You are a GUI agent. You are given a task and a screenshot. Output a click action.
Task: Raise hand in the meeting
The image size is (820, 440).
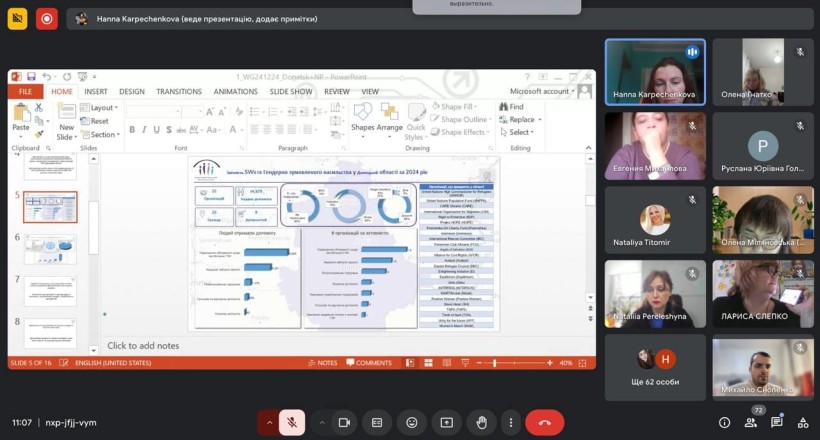(482, 422)
